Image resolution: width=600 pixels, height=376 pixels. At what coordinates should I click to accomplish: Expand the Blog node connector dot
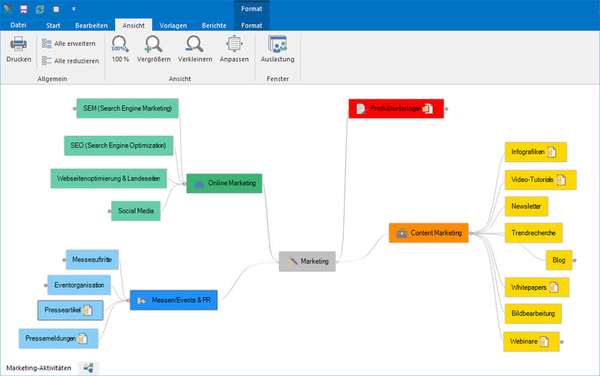pyautogui.click(x=574, y=260)
